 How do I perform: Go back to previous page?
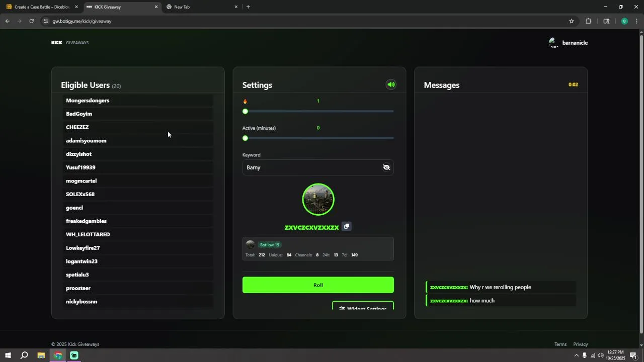[x=8, y=21]
